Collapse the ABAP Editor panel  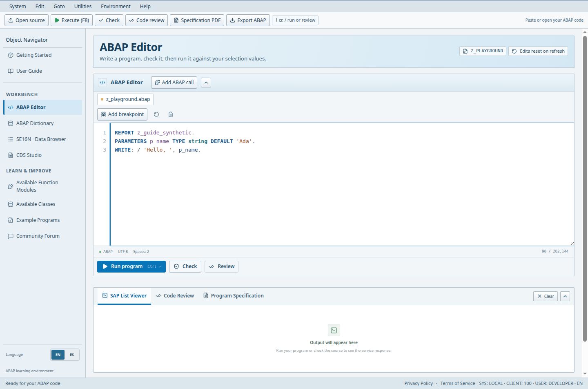coord(206,83)
